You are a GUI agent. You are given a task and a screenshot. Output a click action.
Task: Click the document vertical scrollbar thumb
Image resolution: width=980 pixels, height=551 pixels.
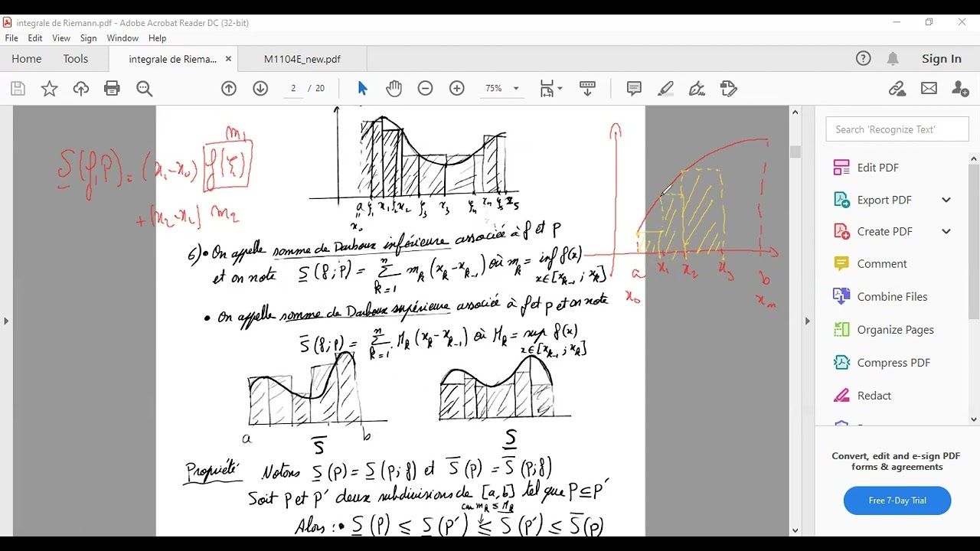point(795,152)
